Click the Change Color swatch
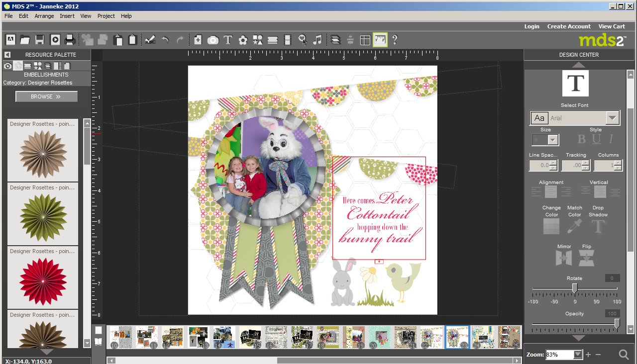Viewport: 637px width, 364px height. [551, 227]
